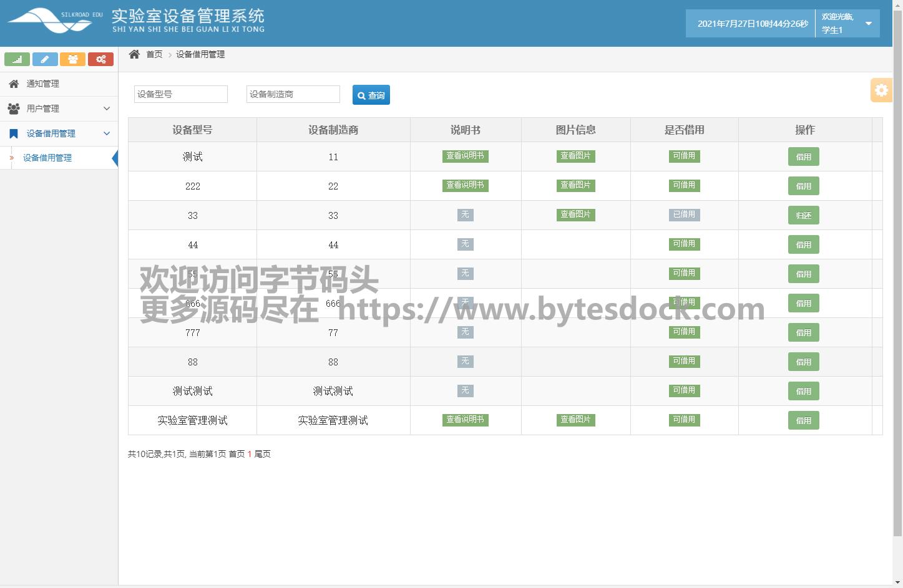Click the SilkRoad Edu logo

point(55,21)
